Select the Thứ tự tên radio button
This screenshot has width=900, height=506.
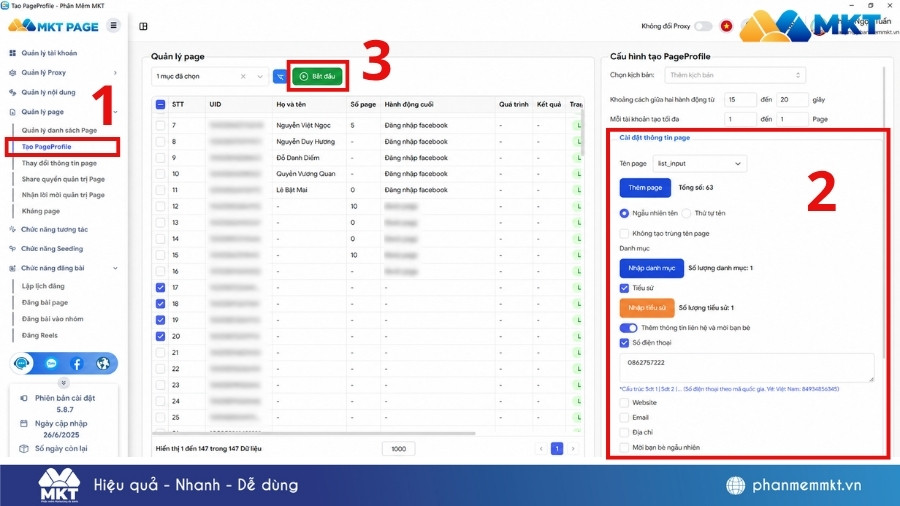(686, 213)
